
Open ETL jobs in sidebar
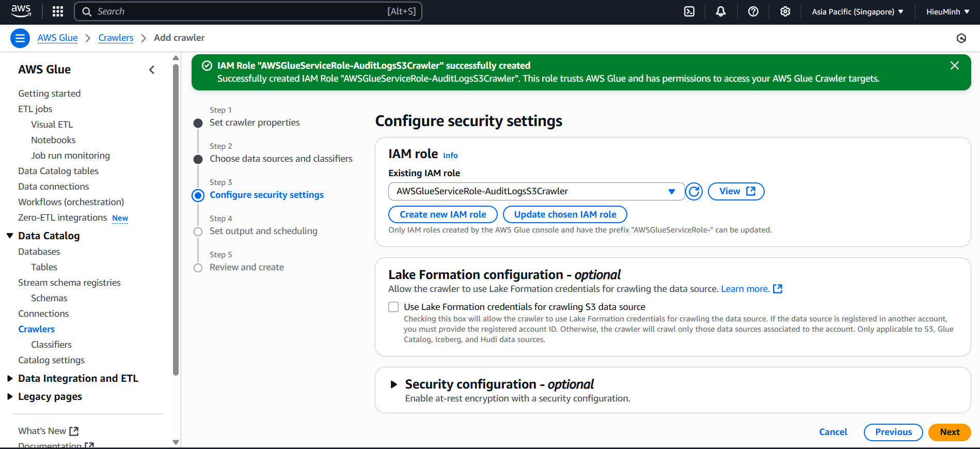(35, 109)
